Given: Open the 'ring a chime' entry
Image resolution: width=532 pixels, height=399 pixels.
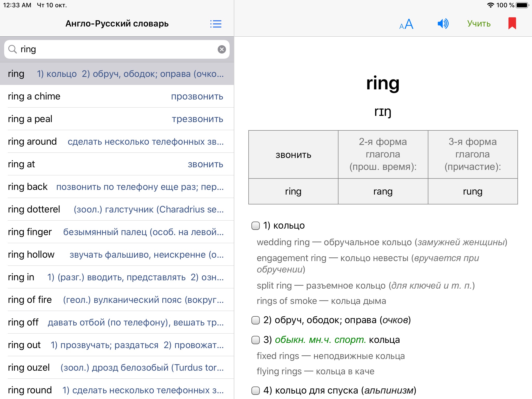Looking at the screenshot, I should point(116,96).
